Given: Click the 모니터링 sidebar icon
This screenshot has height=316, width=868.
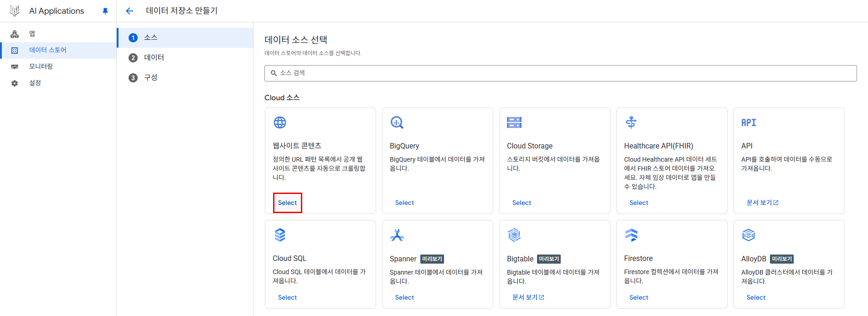Looking at the screenshot, I should coord(15,66).
